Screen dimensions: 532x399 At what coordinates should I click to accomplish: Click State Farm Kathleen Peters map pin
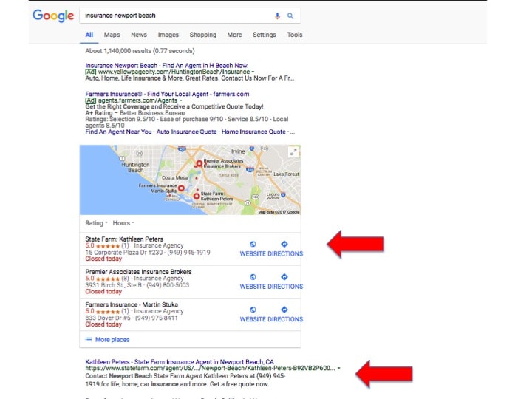(197, 196)
